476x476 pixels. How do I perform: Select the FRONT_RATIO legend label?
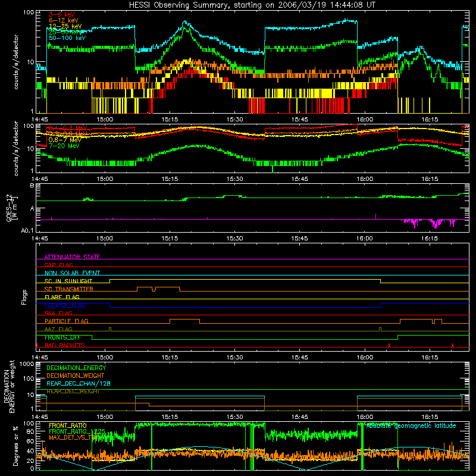click(68, 425)
